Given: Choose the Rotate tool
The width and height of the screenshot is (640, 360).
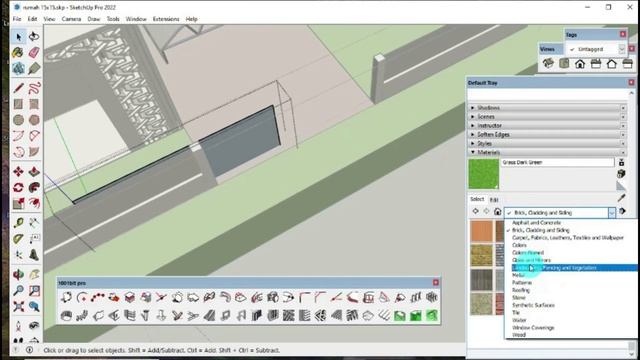Looking at the screenshot, I should (x=18, y=187).
